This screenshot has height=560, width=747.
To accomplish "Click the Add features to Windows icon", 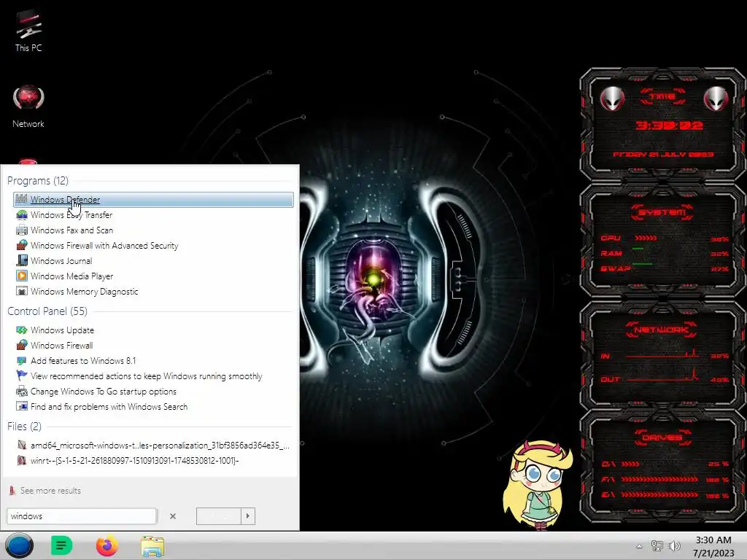I will (x=21, y=360).
